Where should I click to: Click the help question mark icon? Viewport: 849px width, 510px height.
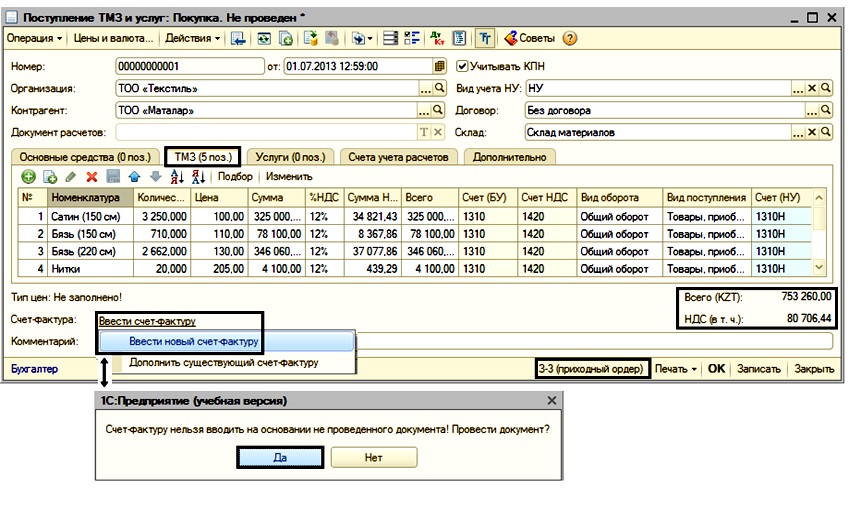pyautogui.click(x=570, y=39)
